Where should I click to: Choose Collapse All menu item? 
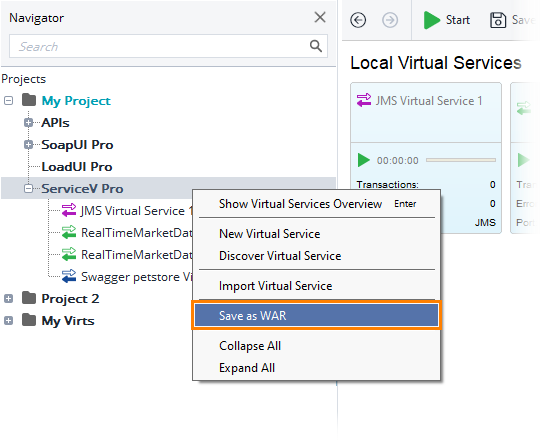pyautogui.click(x=316, y=346)
